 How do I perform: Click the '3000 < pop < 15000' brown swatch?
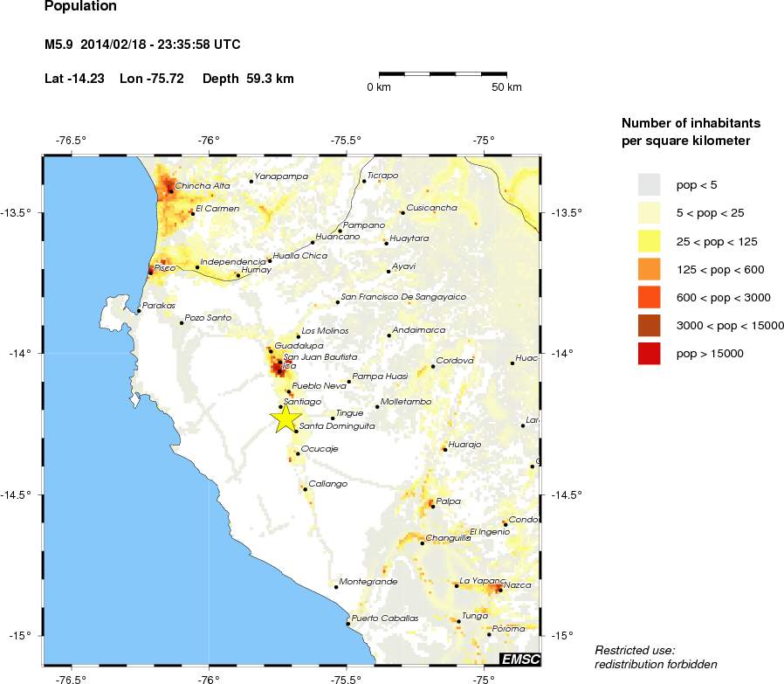point(650,325)
